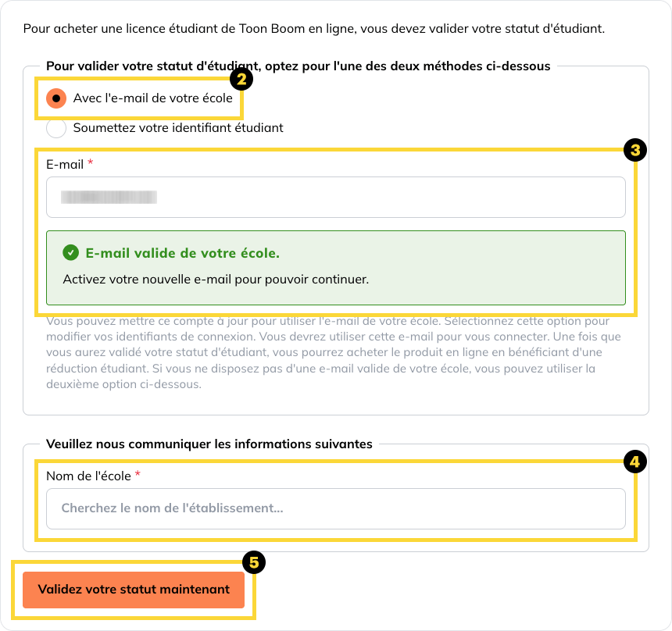Click the red asterisk beside "Nom de l'école"
The width and height of the screenshot is (672, 631).
coord(138,476)
